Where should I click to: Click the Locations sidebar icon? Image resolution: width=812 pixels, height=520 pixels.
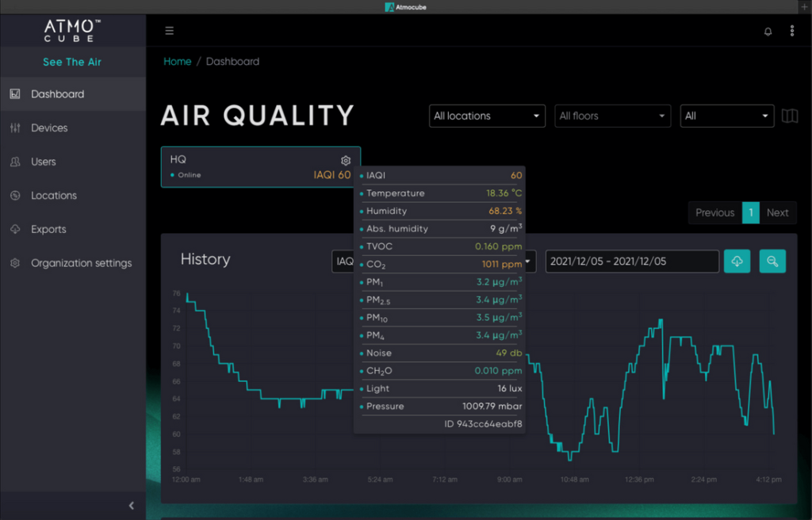click(15, 195)
